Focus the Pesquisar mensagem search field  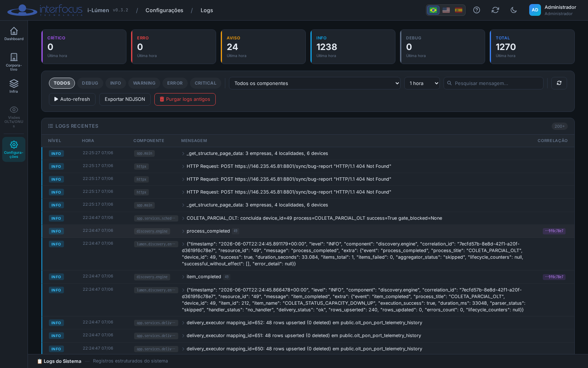(x=494, y=83)
